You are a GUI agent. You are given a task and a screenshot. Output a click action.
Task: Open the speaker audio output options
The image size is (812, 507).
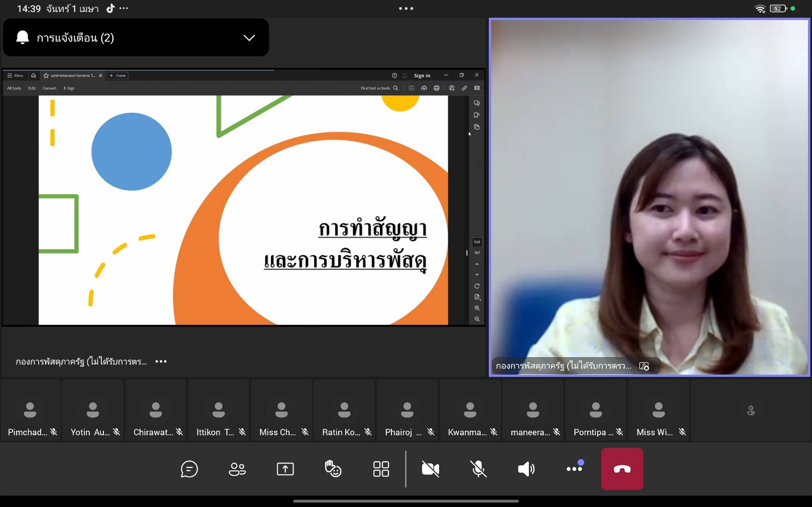pyautogui.click(x=526, y=469)
